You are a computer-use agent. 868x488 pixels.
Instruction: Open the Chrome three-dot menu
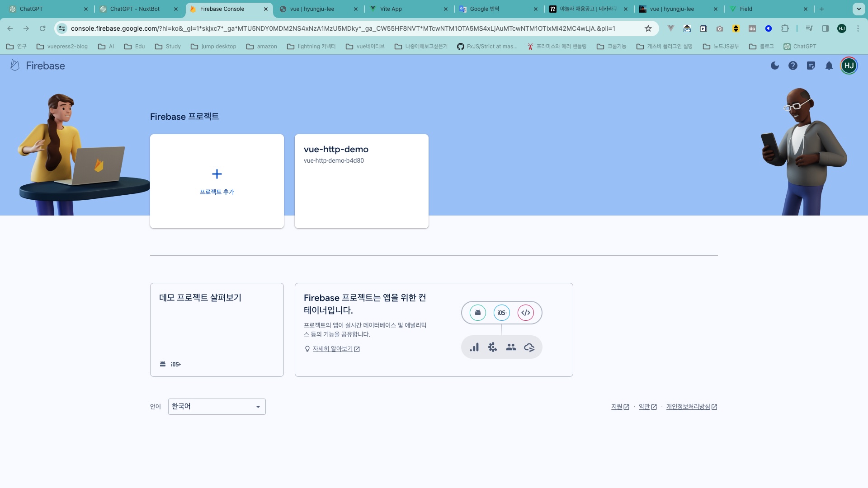click(858, 28)
